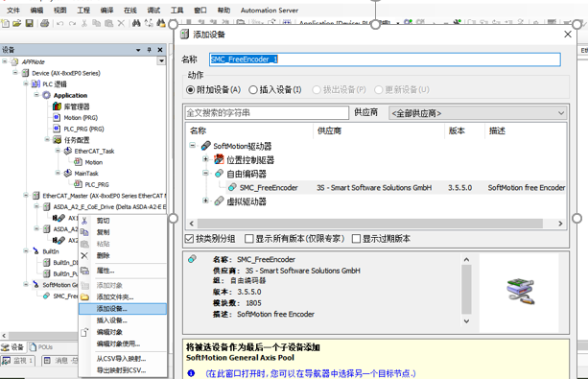Image resolution: width=588 pixels, height=379 pixels.
Task: Collapse the SoftMotion驱动器 node
Action: (x=193, y=145)
